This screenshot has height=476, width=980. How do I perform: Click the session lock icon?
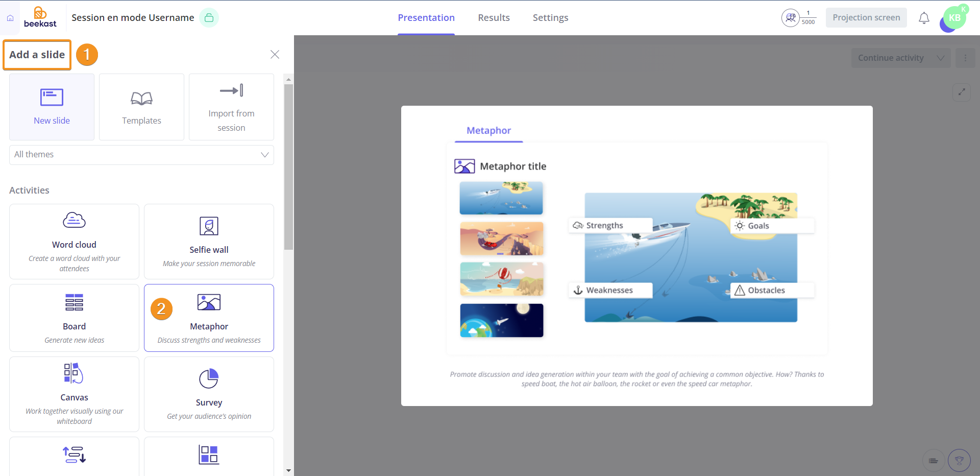(x=209, y=18)
